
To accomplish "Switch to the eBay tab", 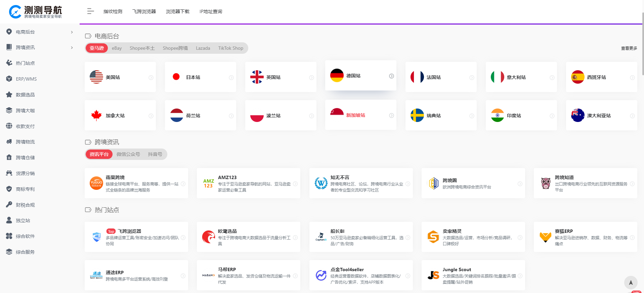I will [117, 48].
